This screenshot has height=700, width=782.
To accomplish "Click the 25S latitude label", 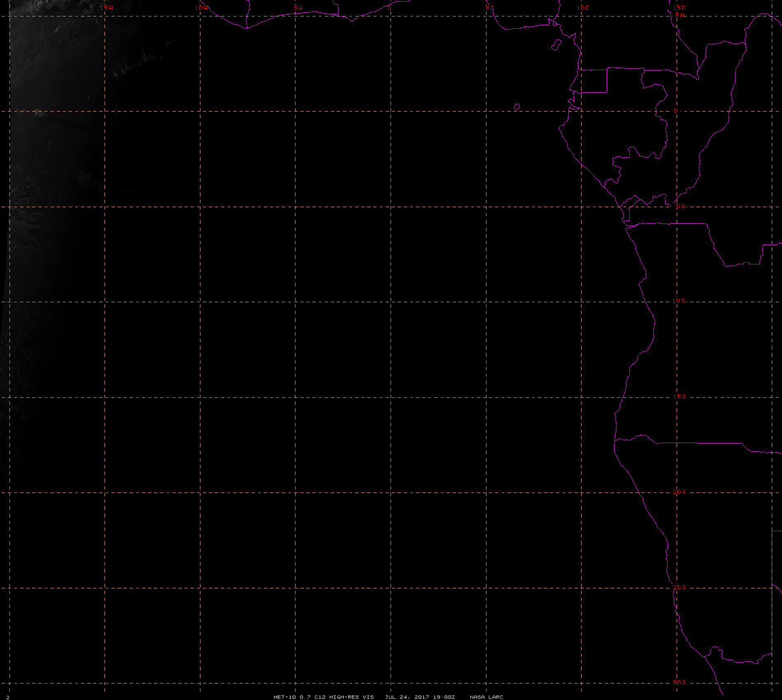I will point(679,587).
